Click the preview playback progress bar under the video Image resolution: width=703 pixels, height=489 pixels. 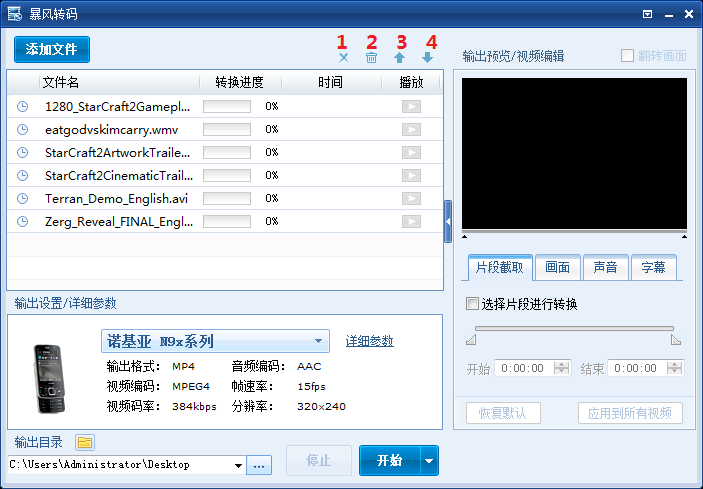(x=574, y=232)
